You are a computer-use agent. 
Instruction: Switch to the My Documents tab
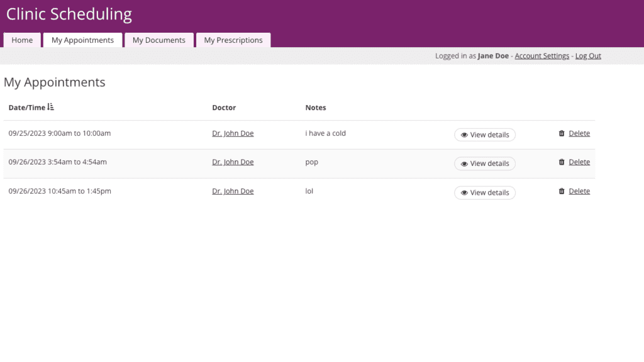(158, 40)
